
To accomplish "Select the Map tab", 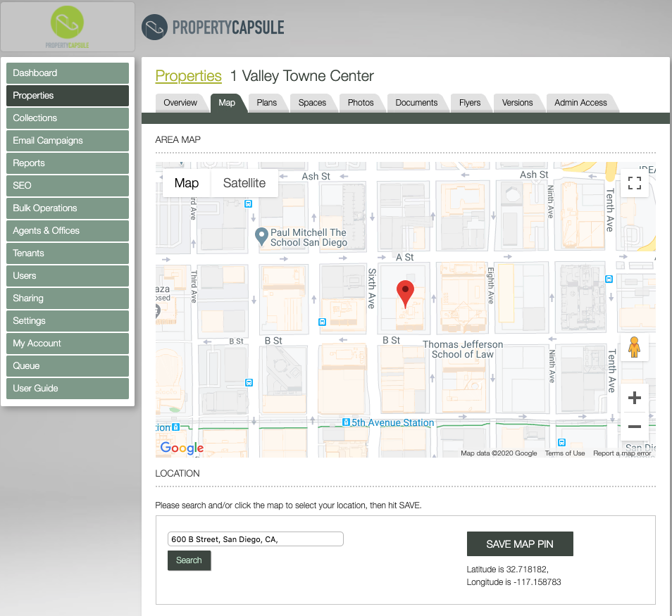I will (x=227, y=103).
